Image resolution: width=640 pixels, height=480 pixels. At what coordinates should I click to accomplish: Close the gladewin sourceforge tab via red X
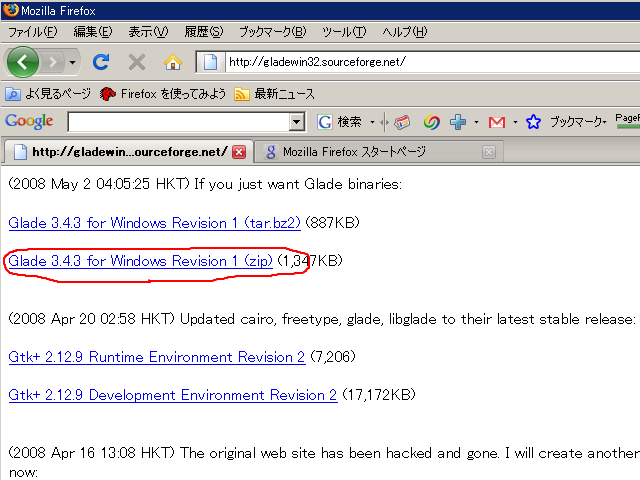tap(239, 152)
